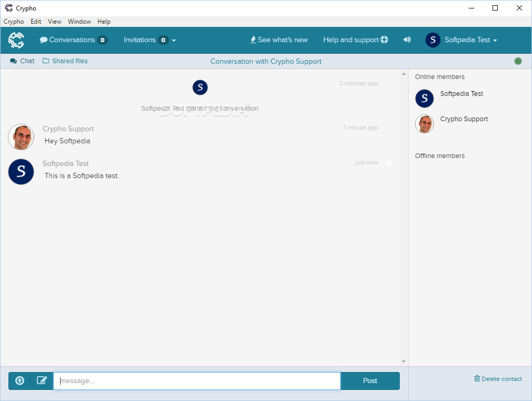Open the Help menu
Image resolution: width=532 pixels, height=401 pixels.
pos(104,22)
